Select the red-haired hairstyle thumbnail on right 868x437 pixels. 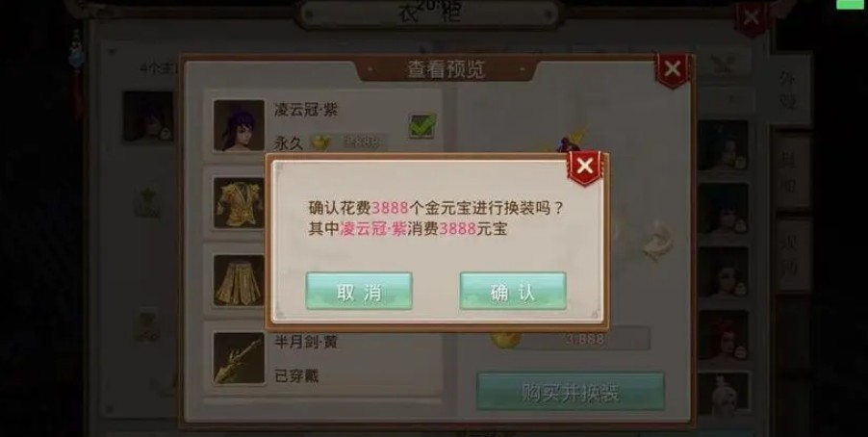(723, 335)
